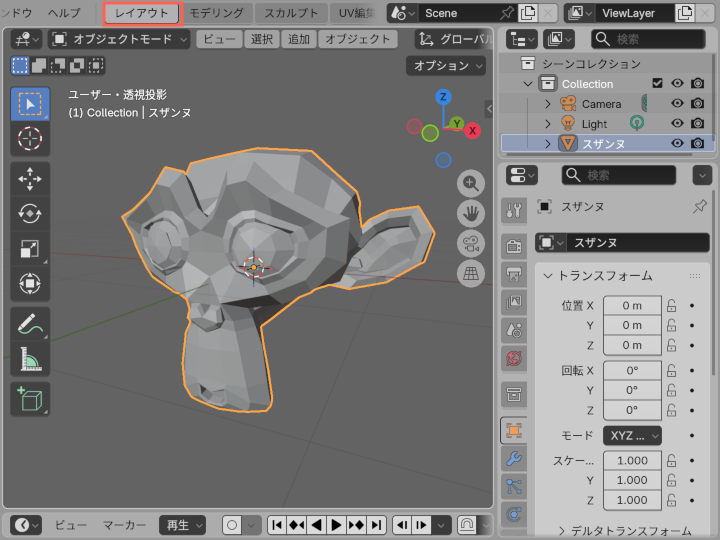Open the timeline マーカー menu
This screenshot has width=720, height=540.
[x=124, y=525]
